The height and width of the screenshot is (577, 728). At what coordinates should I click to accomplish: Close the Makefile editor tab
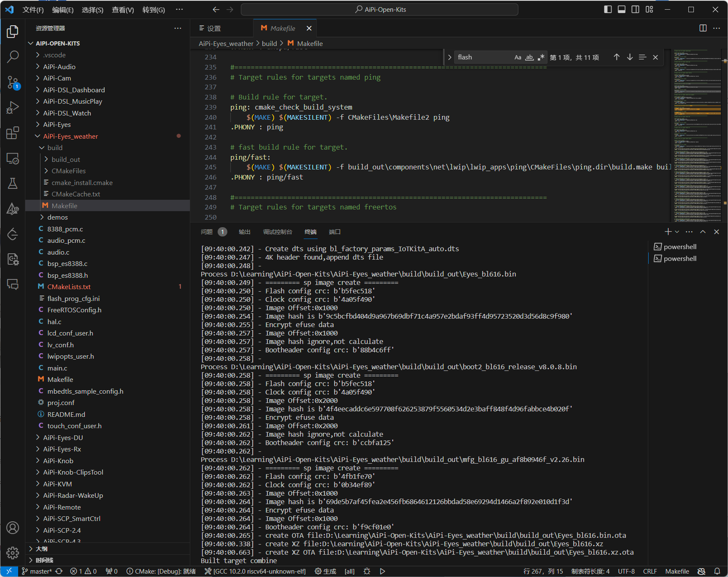click(309, 28)
